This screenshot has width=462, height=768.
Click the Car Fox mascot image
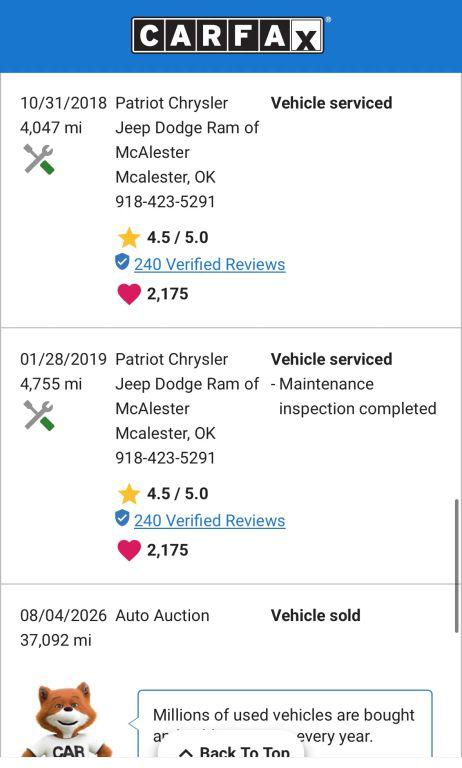(67, 720)
